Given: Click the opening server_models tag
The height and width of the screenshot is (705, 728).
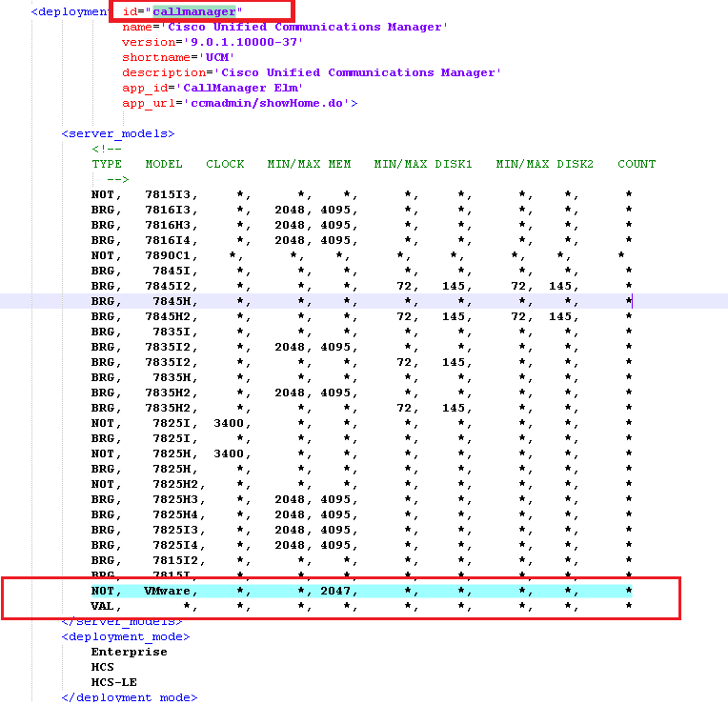Looking at the screenshot, I should (x=118, y=133).
